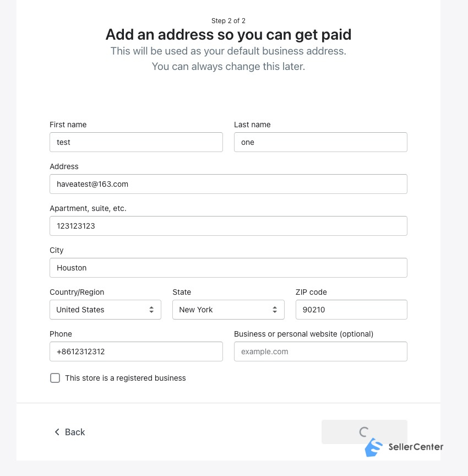
Task: Click the Country/Region up-down arrows icon
Action: [151, 310]
